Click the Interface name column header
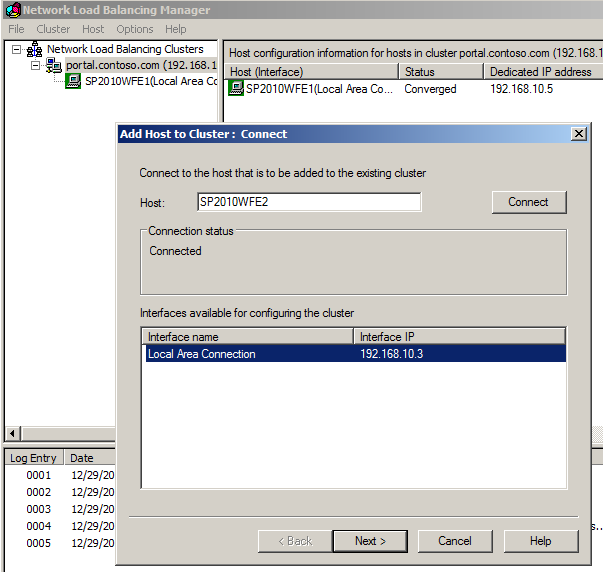 [247, 337]
